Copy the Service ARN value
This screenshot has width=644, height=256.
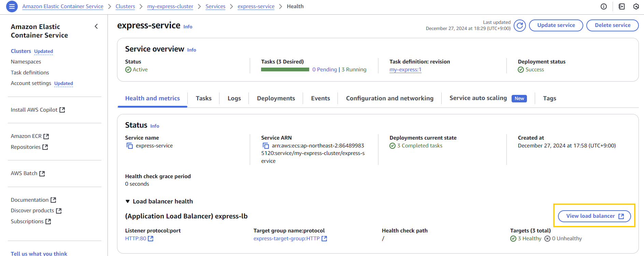point(266,146)
